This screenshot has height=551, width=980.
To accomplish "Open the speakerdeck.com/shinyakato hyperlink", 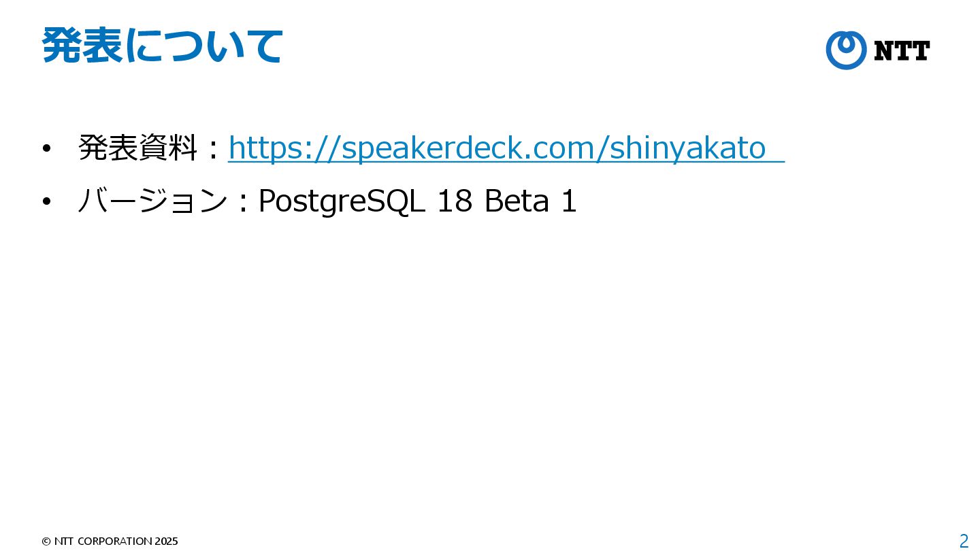I will pos(506,148).
